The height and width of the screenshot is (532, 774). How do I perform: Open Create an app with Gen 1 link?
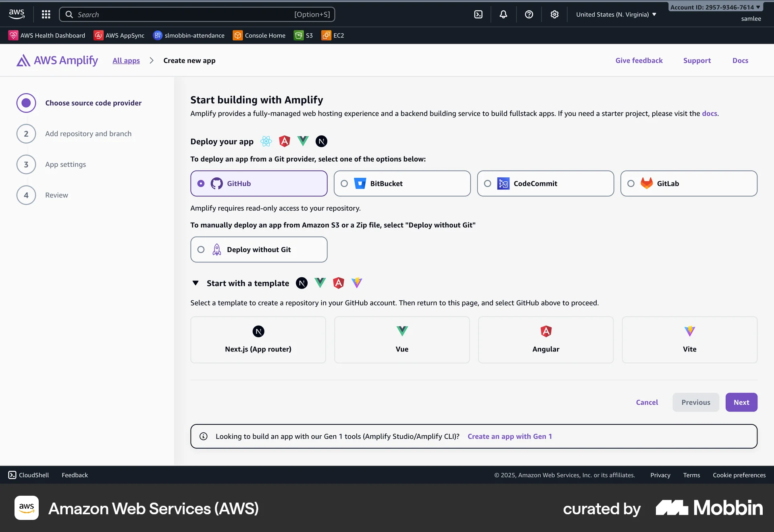(x=510, y=436)
